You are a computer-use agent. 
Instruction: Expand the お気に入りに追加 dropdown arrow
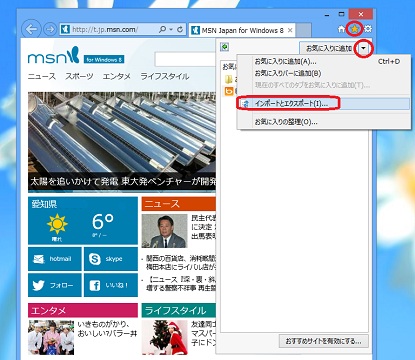coord(363,49)
